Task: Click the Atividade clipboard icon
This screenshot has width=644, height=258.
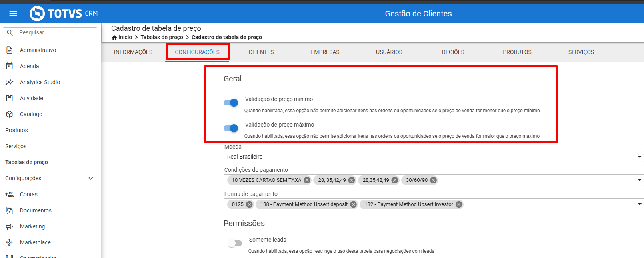Action: tap(10, 98)
